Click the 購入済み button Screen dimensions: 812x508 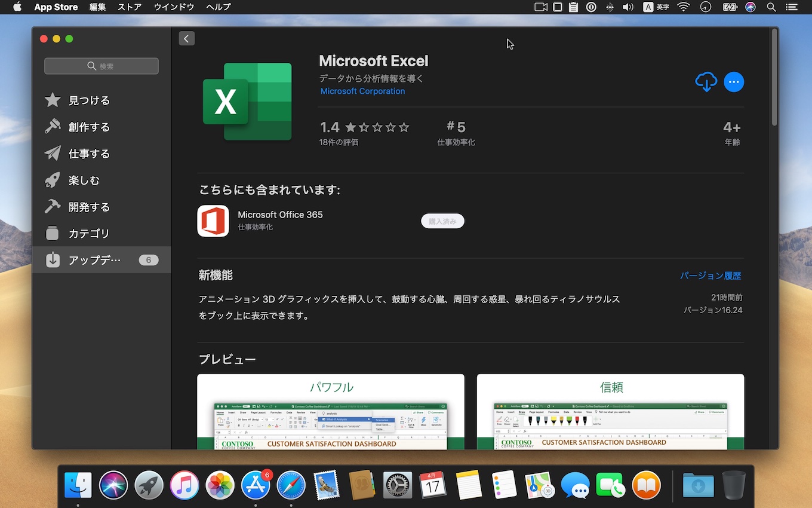pyautogui.click(x=442, y=221)
